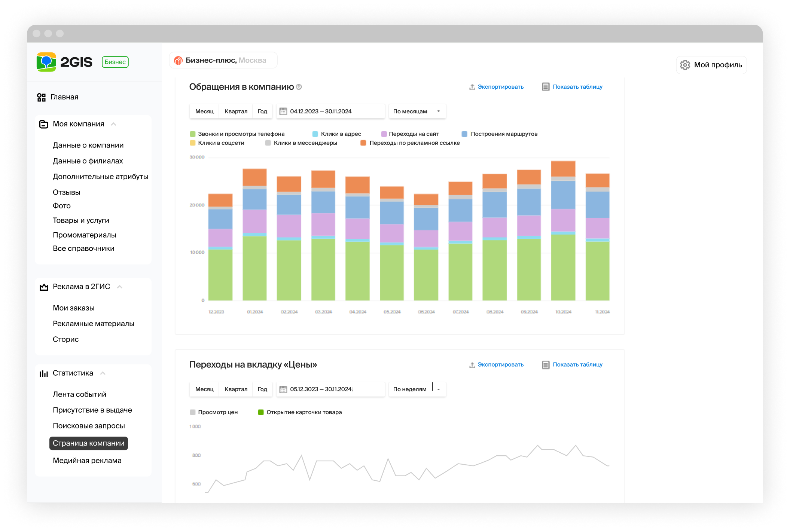Image resolution: width=790 pixels, height=532 pixels.
Task: Open Рекламные материалы menu item
Action: click(94, 324)
